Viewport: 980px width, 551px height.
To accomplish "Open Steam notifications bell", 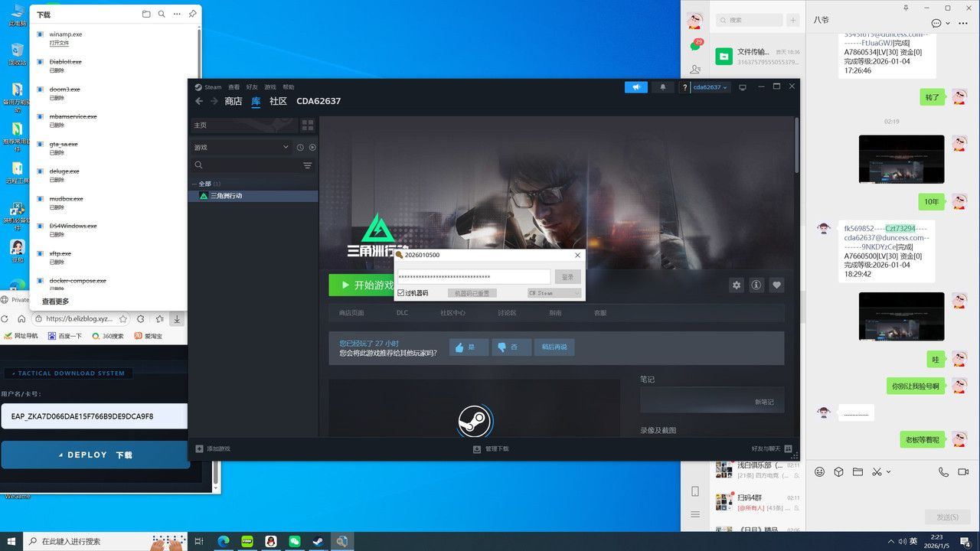I will [x=663, y=87].
